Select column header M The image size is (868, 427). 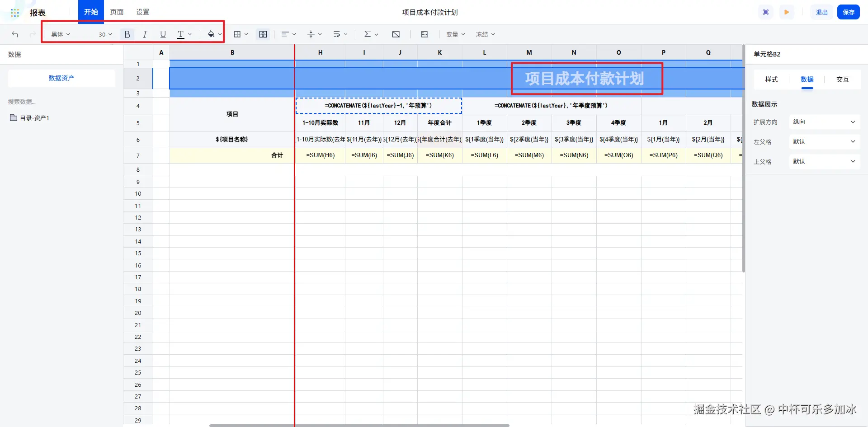(529, 52)
